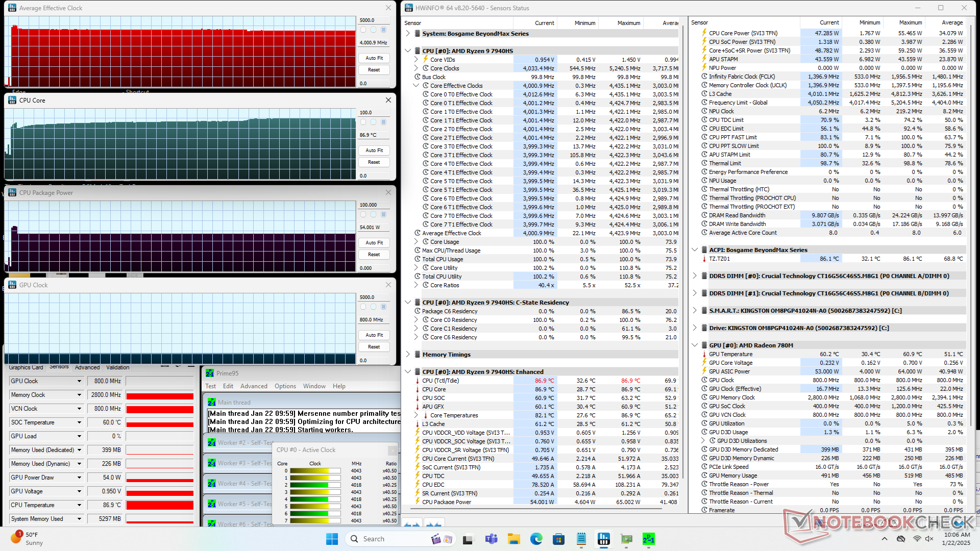Click the HWiNFO taskbar icon
Viewport: 980px width, 551px height.
point(604,539)
